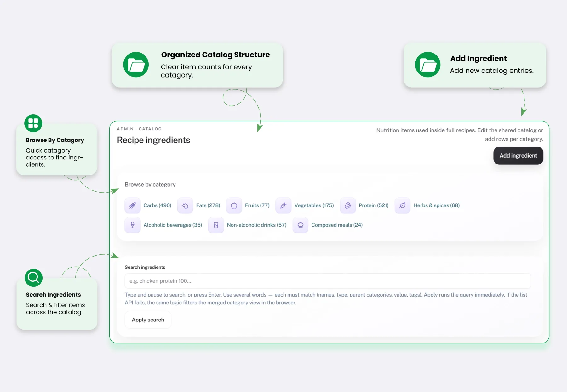Click the Composed meals chef hat icon
Viewport: 567px width, 392px height.
[301, 225]
